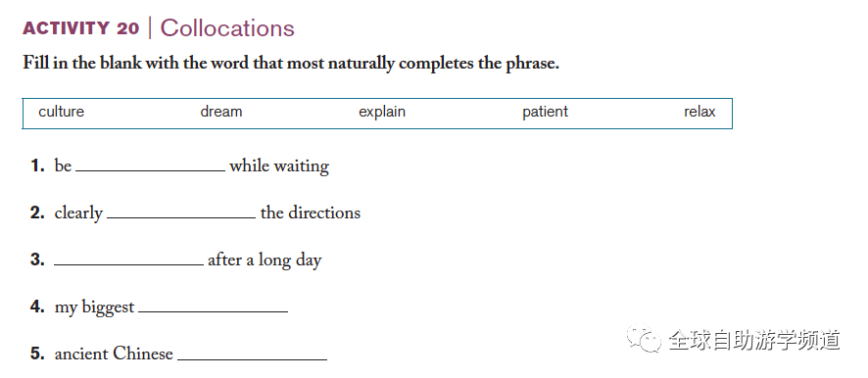Select the word "patient" in word bank
868x378 pixels.
pyautogui.click(x=545, y=112)
